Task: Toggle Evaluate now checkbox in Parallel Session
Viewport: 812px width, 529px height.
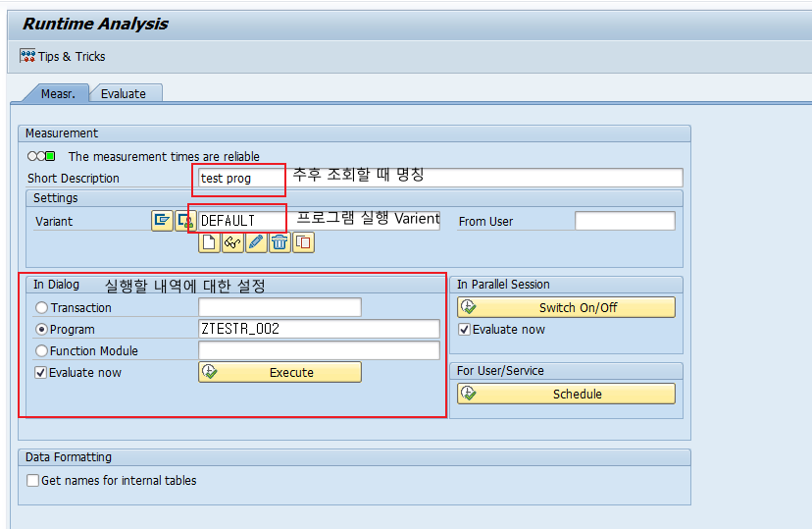Action: click(x=465, y=330)
